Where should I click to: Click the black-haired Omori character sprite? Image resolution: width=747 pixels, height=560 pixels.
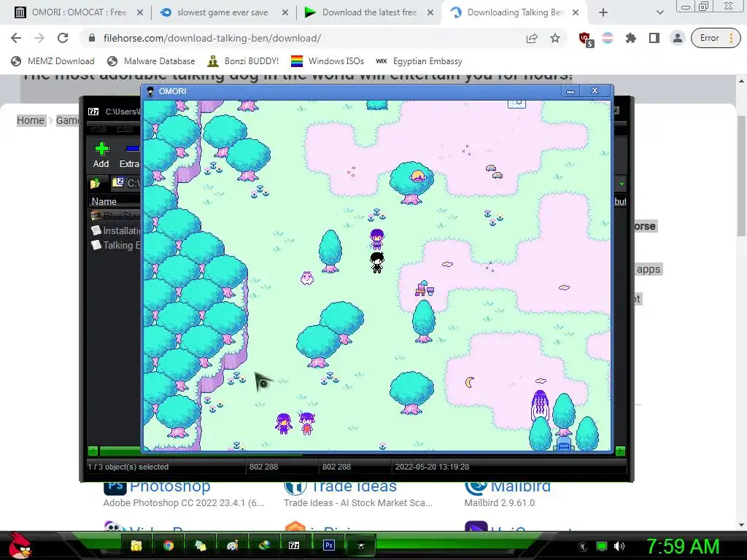(x=377, y=262)
